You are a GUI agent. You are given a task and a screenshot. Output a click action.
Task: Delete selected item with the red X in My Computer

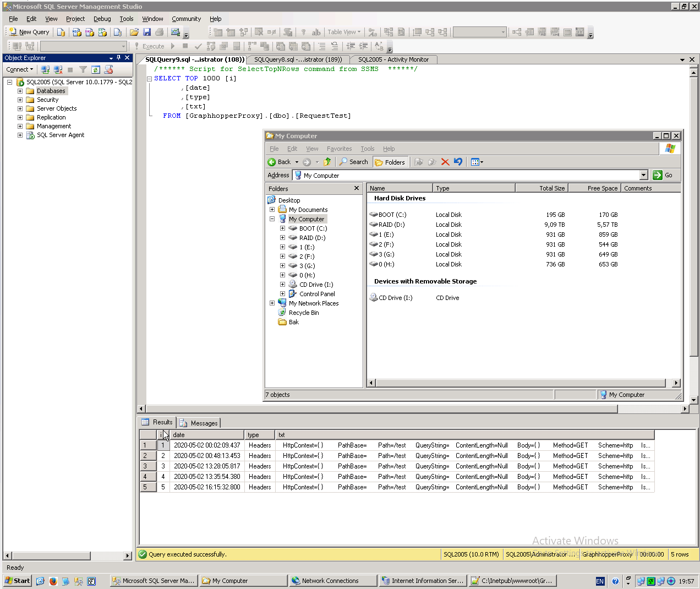pyautogui.click(x=445, y=161)
